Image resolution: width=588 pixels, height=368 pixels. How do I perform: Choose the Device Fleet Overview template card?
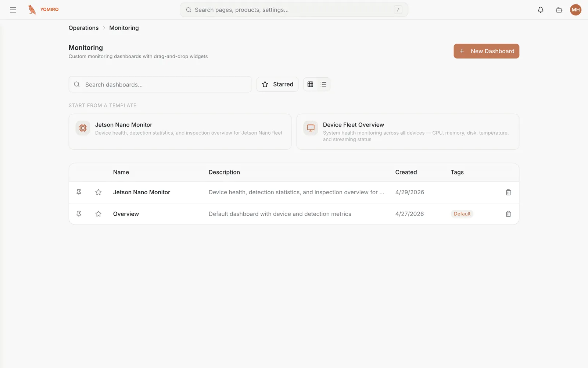408,132
